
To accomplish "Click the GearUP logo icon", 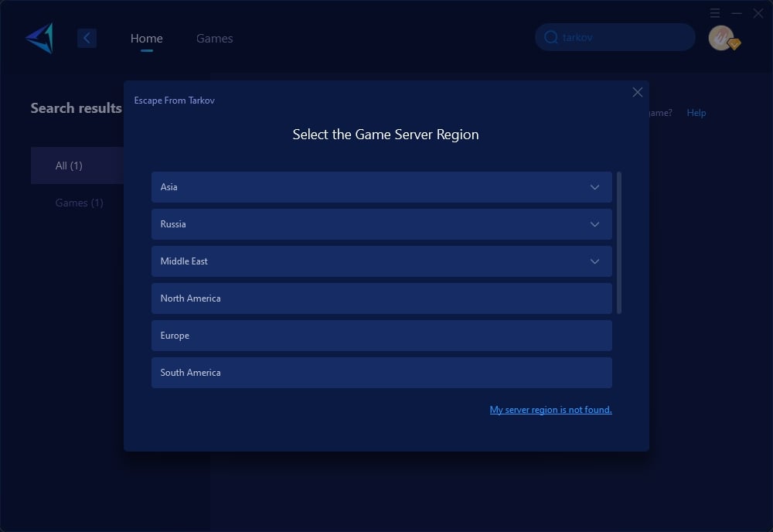I will click(x=39, y=38).
